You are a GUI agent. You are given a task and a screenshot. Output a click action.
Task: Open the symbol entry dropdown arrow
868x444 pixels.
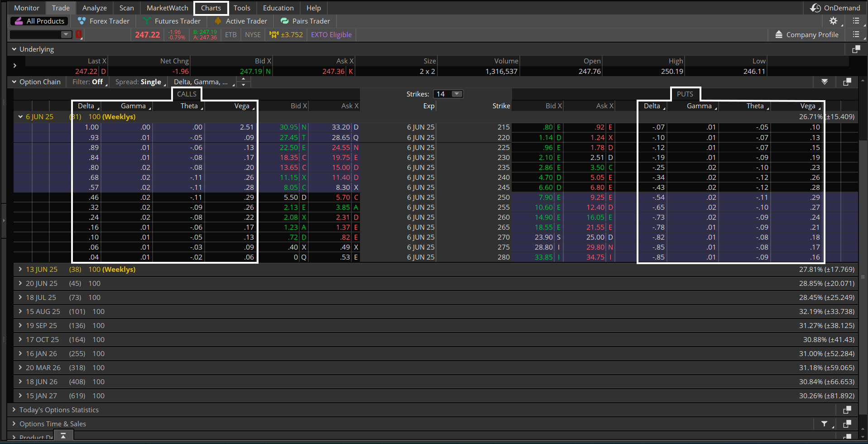point(66,34)
